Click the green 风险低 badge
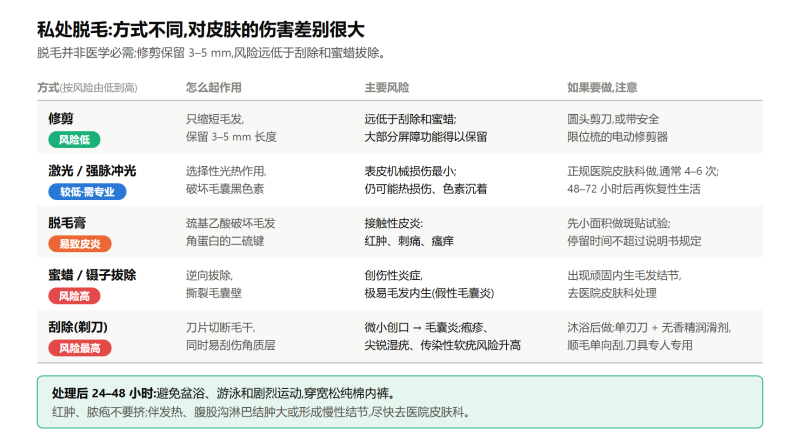The height and width of the screenshot is (441, 800). pyautogui.click(x=74, y=139)
